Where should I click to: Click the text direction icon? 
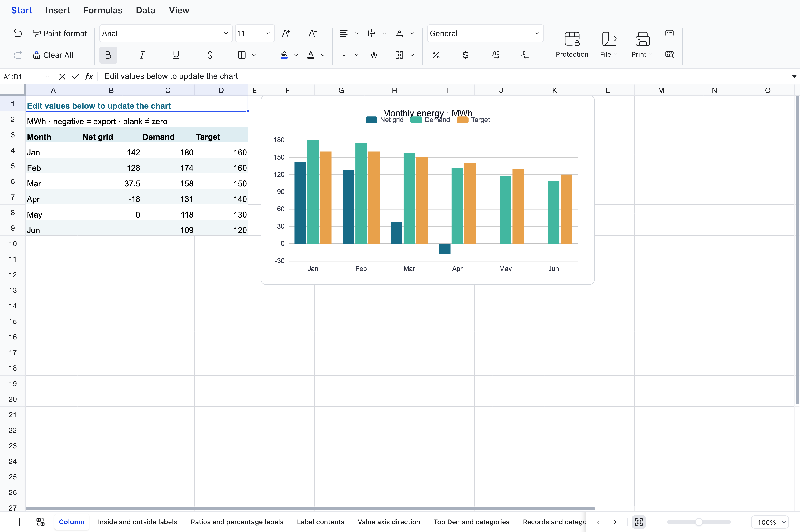point(372,33)
